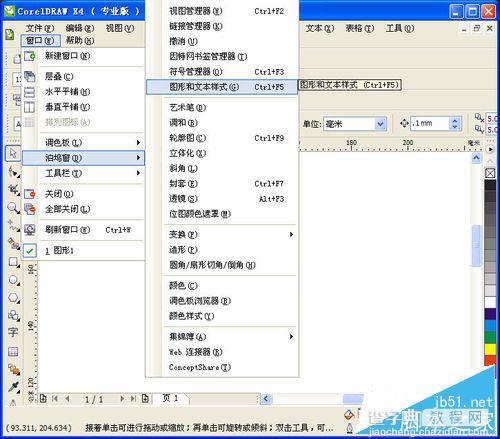
Task: Click the palette scroll-up arrow above swatches
Action: (490, 160)
